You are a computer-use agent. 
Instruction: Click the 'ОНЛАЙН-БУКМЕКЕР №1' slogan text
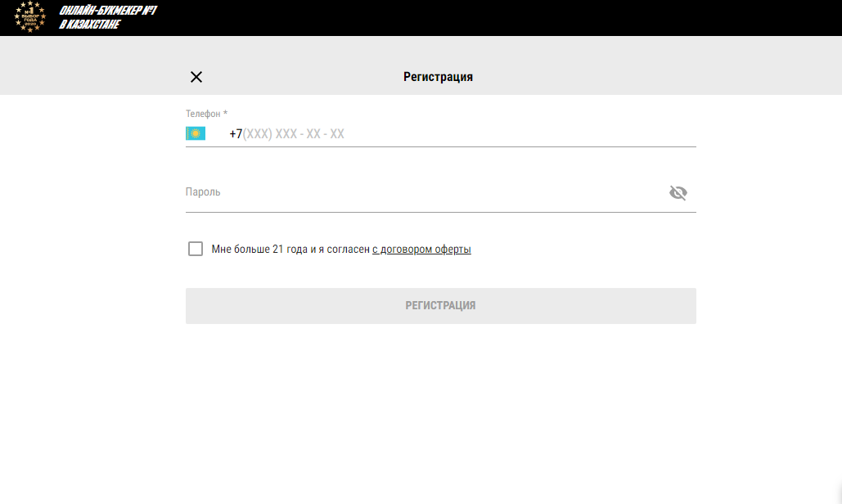pyautogui.click(x=108, y=10)
